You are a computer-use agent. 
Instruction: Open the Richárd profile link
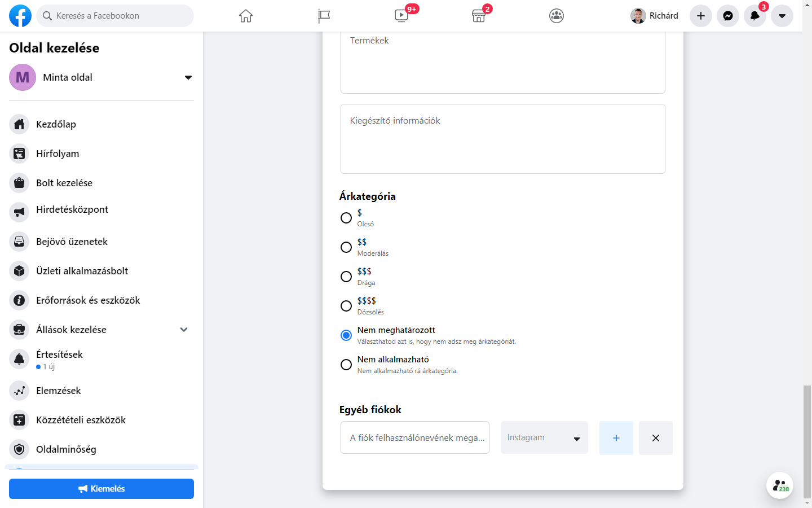655,16
